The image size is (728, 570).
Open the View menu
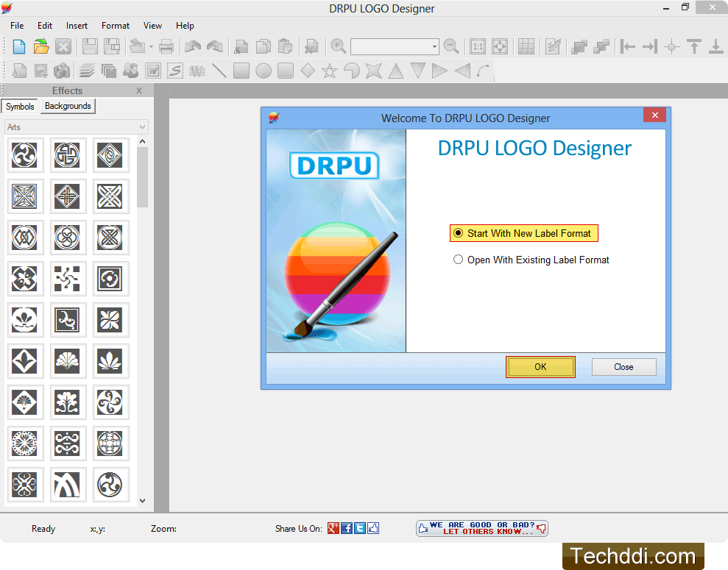(152, 26)
